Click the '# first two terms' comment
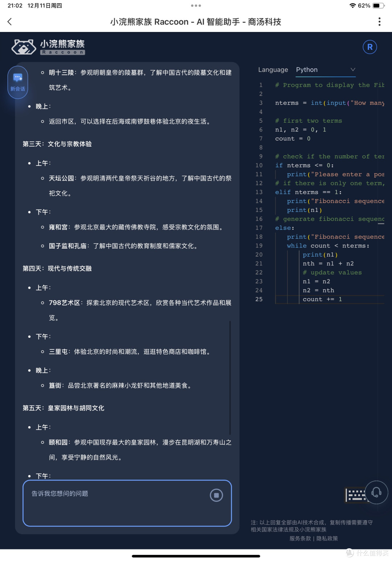 pyautogui.click(x=309, y=121)
